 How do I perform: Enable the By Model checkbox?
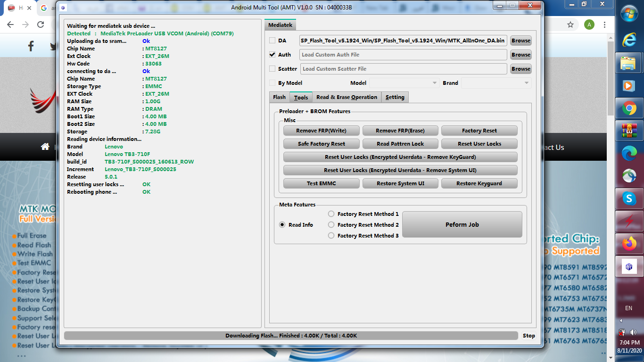272,83
